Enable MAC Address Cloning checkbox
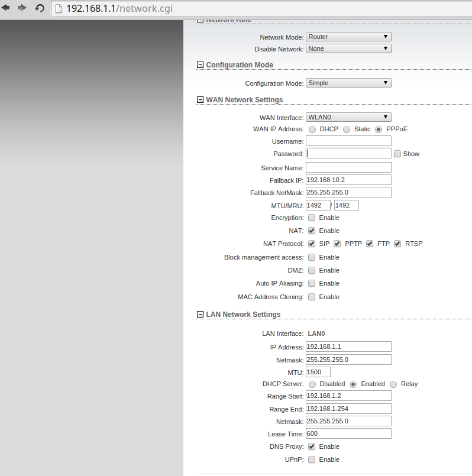The image size is (472, 476). click(x=312, y=297)
